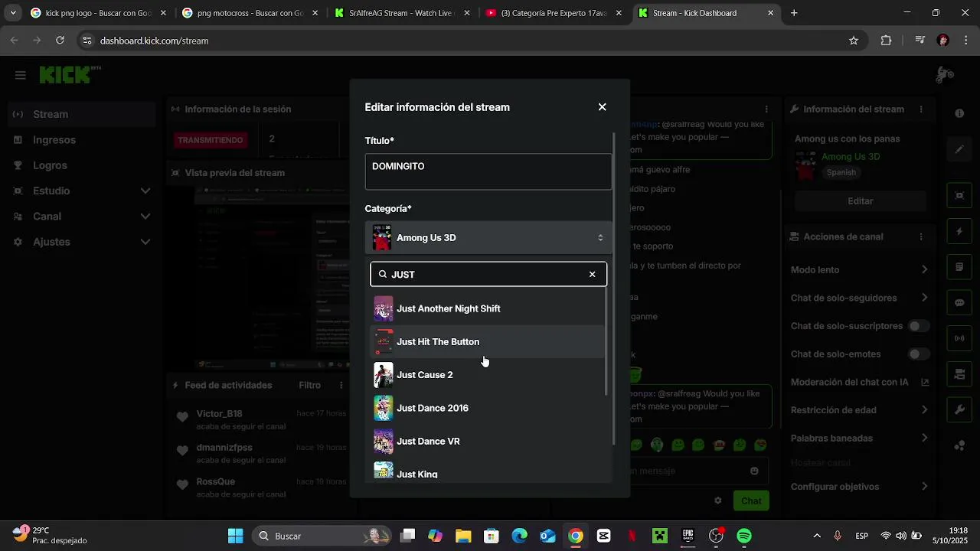The image size is (980, 551).
Task: Click chat bubble icon on right rail
Action: pyautogui.click(x=959, y=303)
